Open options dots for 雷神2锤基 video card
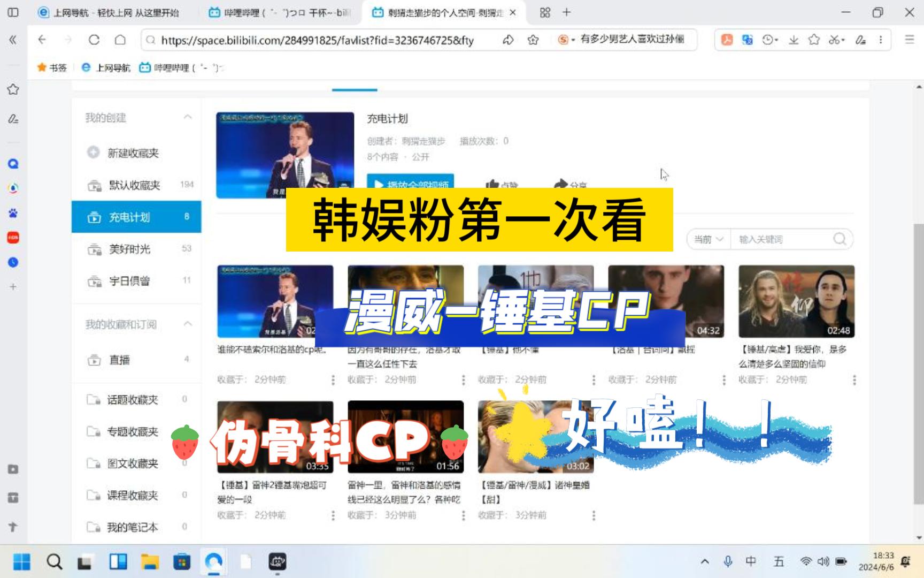The image size is (924, 578). pyautogui.click(x=333, y=515)
